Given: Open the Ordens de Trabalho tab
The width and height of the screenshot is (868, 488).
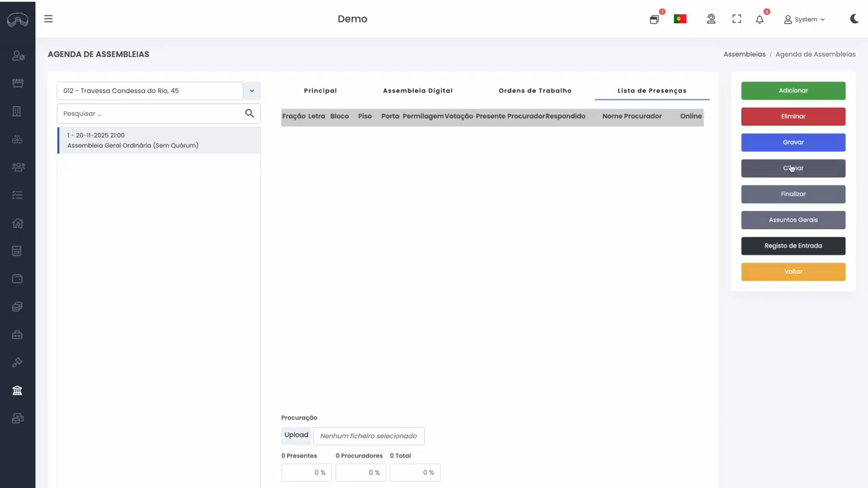Looking at the screenshot, I should 535,90.
